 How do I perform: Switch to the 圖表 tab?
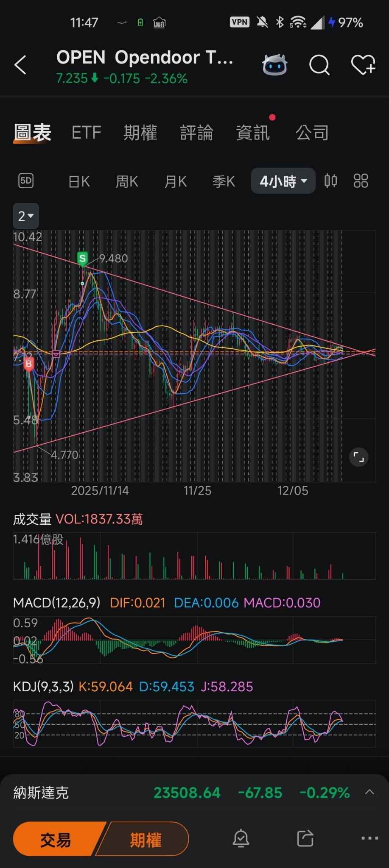33,133
